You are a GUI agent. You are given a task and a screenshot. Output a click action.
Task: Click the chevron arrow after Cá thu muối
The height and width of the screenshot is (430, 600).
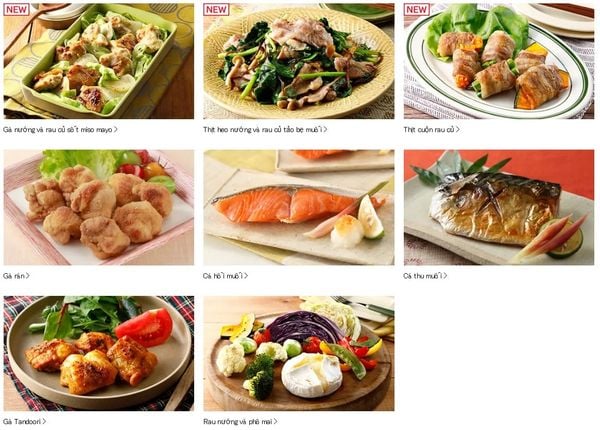445,276
